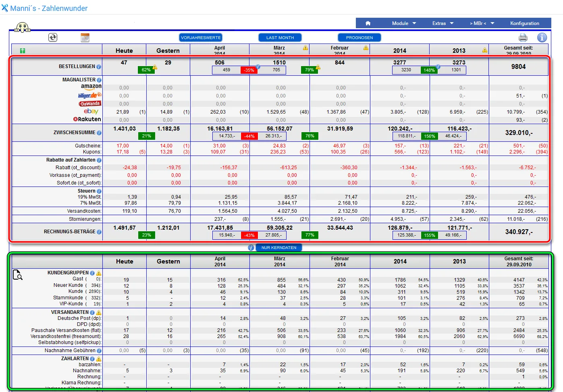Click the document search icon near Kundengruppen
Screen dimensions: 563x392
point(17,275)
